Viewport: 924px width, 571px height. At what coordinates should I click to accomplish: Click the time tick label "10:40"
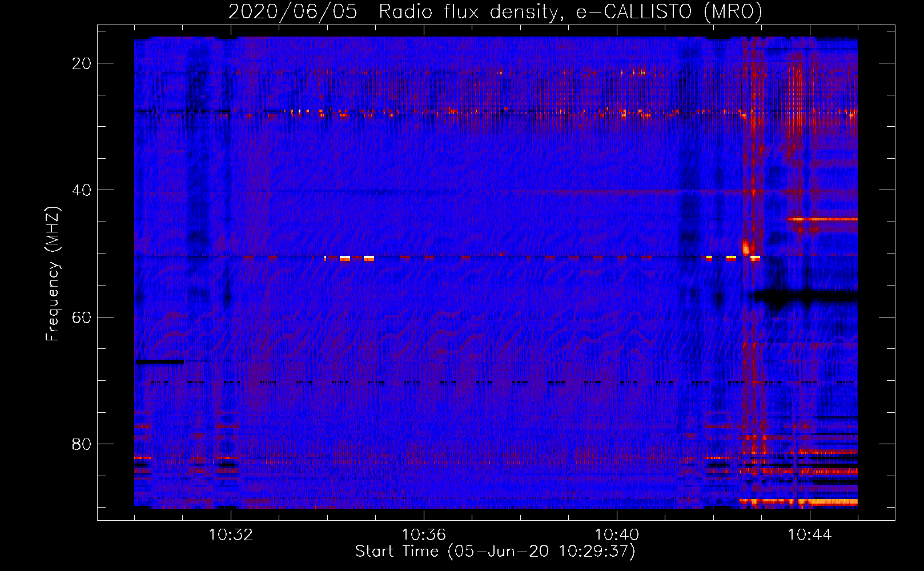tap(617, 535)
